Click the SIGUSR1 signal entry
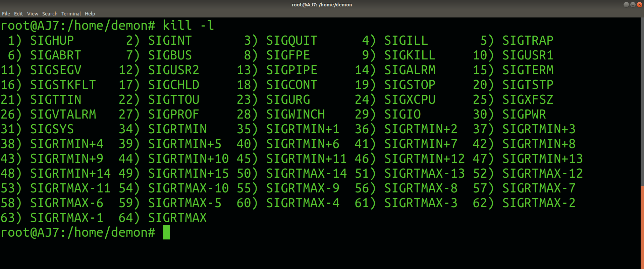This screenshot has width=644, height=269. pyautogui.click(x=528, y=55)
